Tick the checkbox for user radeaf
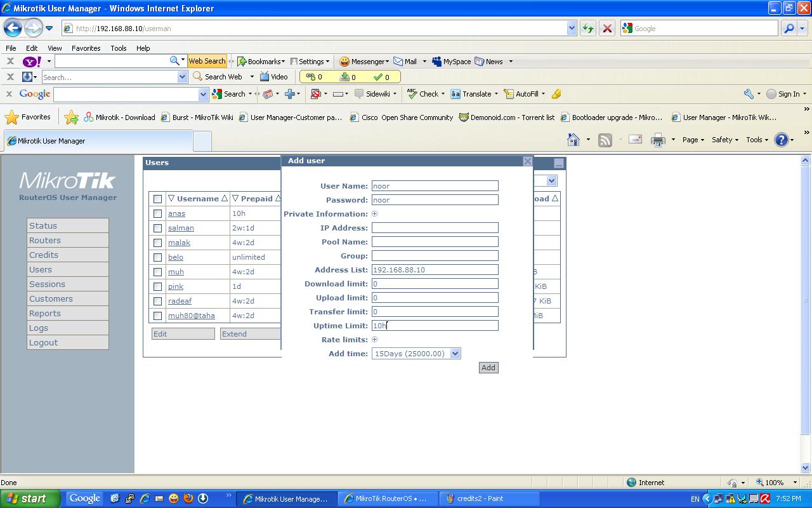The height and width of the screenshot is (508, 812). tap(157, 302)
